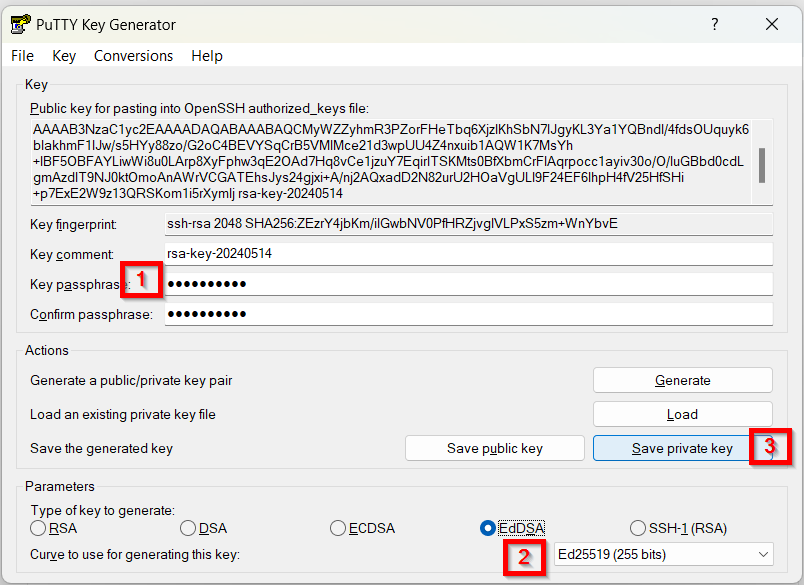Open the Conversions menu

point(133,56)
